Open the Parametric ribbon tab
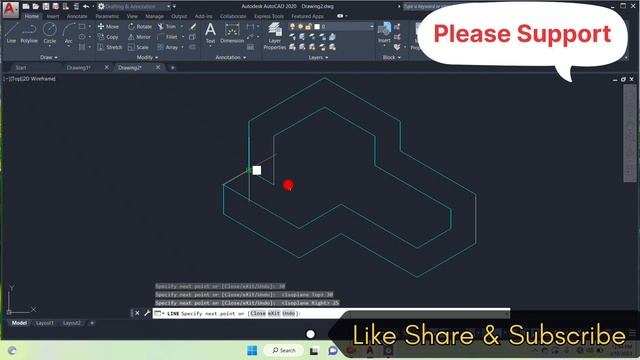This screenshot has height=360, width=640. point(107,16)
